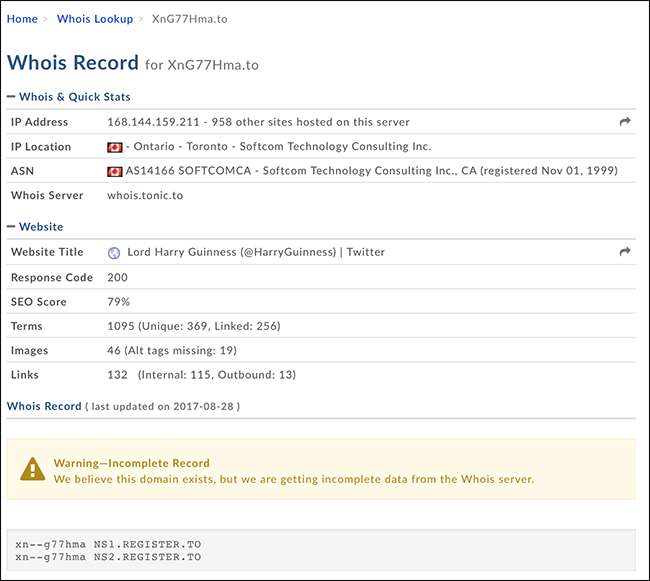
Task: Click the globe icon beside Website Title
Action: coord(114,253)
